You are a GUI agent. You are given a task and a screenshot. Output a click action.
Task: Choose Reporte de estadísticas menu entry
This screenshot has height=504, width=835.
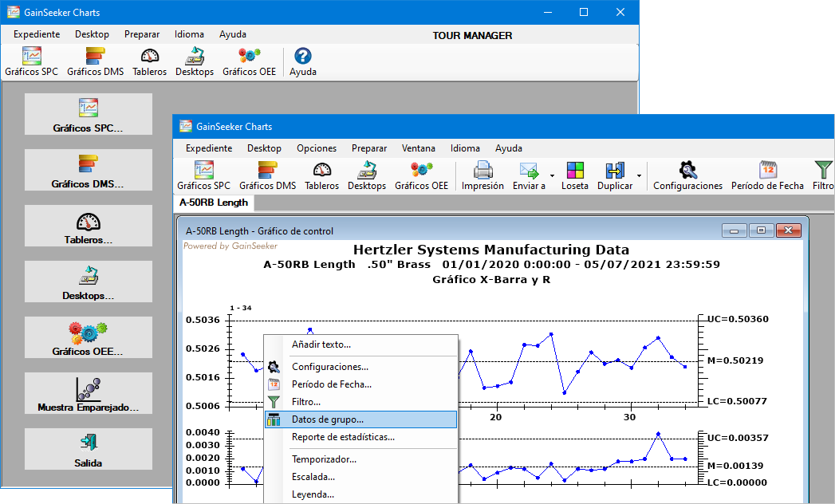343,437
